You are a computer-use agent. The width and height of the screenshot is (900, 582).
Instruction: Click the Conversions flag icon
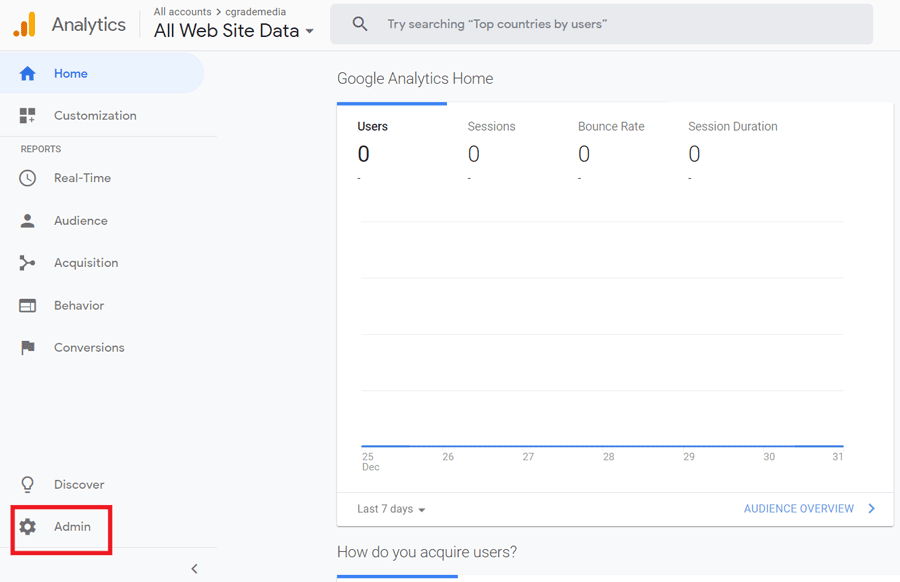[28, 347]
